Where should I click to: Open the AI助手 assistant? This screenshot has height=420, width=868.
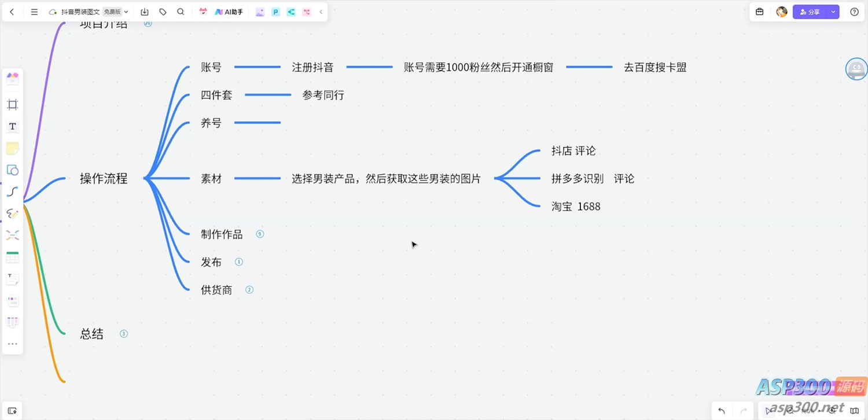229,12
